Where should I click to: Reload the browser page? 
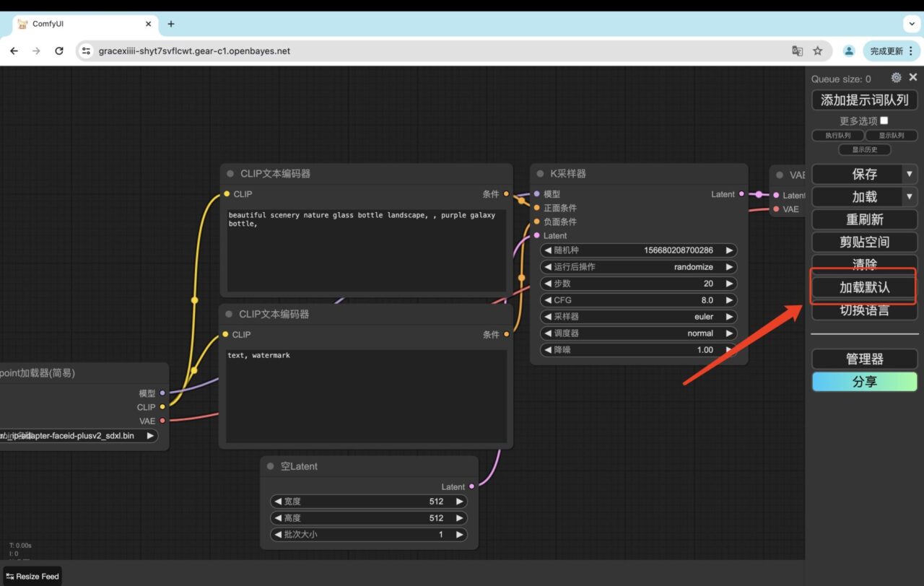click(x=59, y=51)
